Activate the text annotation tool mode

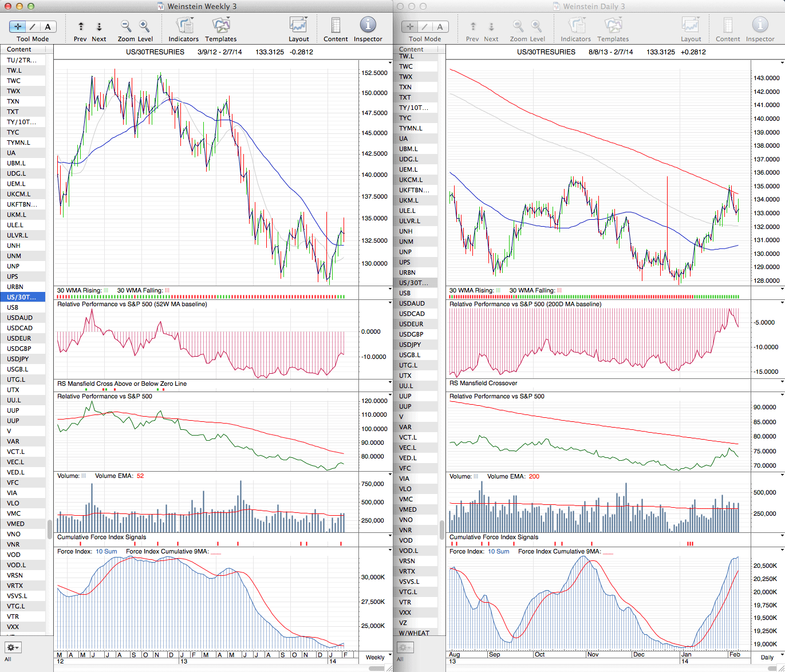pos(48,27)
